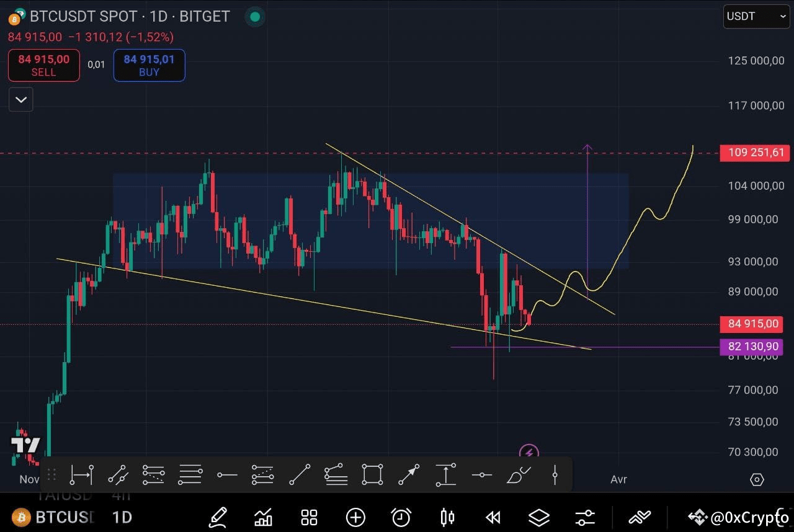Click the price change −1 310,12 (−1,52%)
The width and height of the screenshot is (794, 532).
[120, 37]
